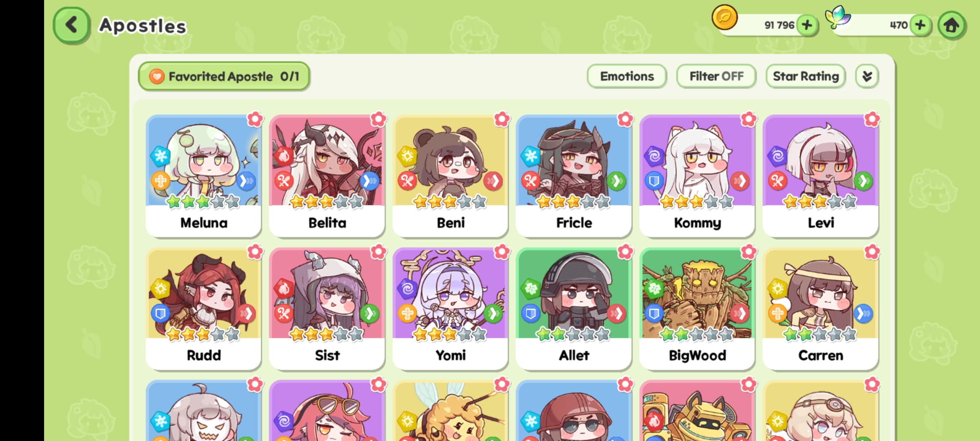Image resolution: width=980 pixels, height=441 pixels.
Task: Expand sort order with the double-chevron button
Action: coord(867,76)
